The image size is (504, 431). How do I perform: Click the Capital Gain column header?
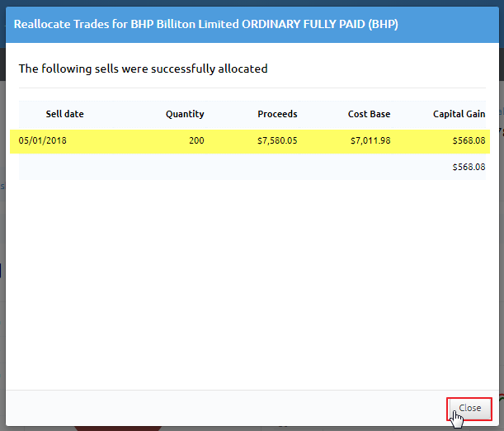[x=459, y=114]
